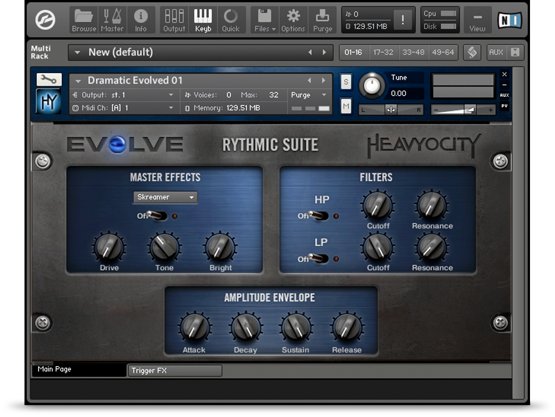The image size is (555, 417).
Task: Open the instrument Purge dropdown
Action: tap(308, 95)
